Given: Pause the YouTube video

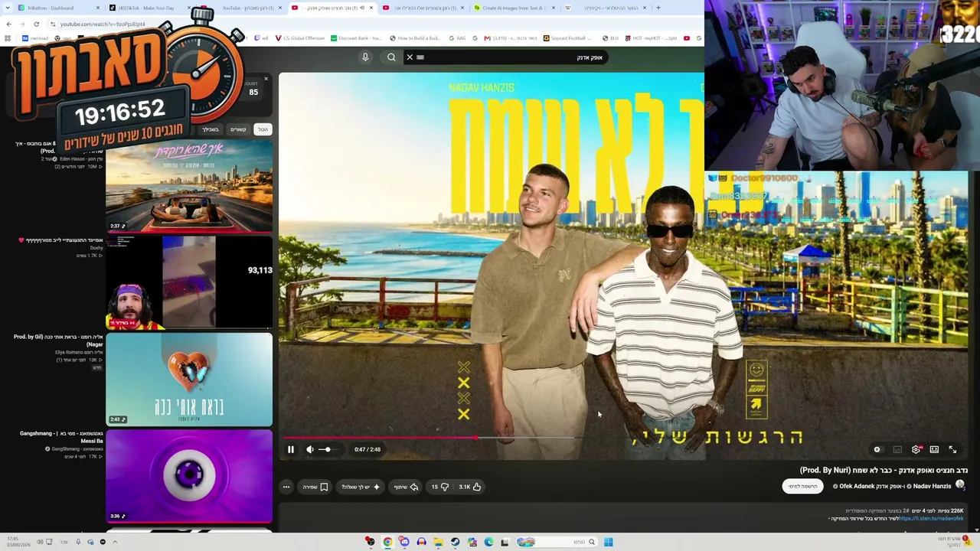Looking at the screenshot, I should point(291,449).
